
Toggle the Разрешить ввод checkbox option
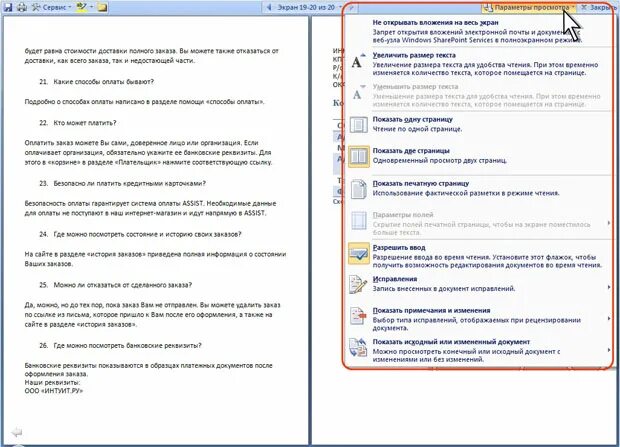(479, 256)
